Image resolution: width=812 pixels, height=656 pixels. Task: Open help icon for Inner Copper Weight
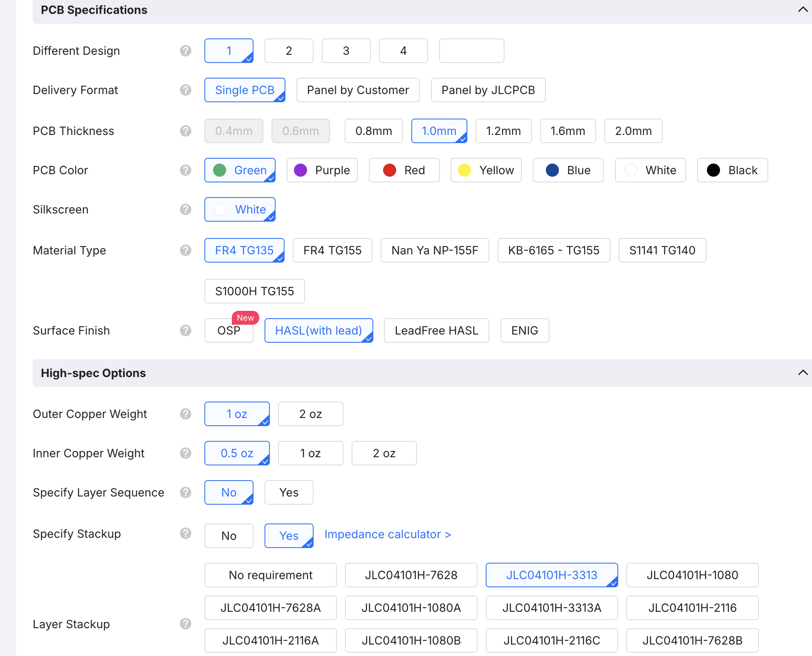pos(186,453)
